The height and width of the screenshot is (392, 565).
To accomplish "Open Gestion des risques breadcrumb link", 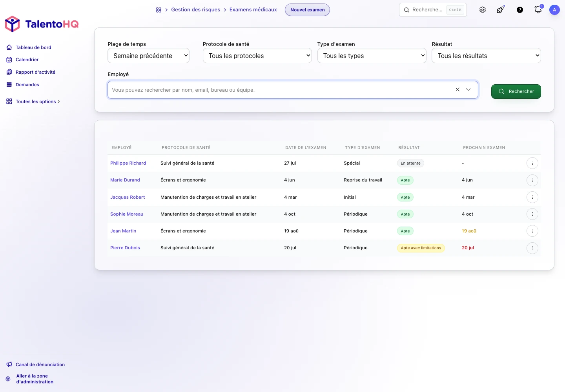I will tap(196, 10).
